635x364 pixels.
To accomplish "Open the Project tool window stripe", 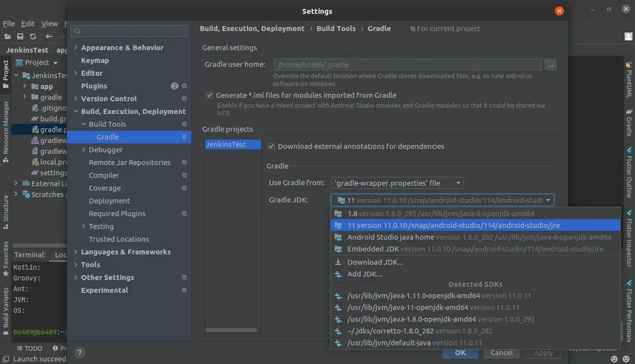I will tap(6, 71).
